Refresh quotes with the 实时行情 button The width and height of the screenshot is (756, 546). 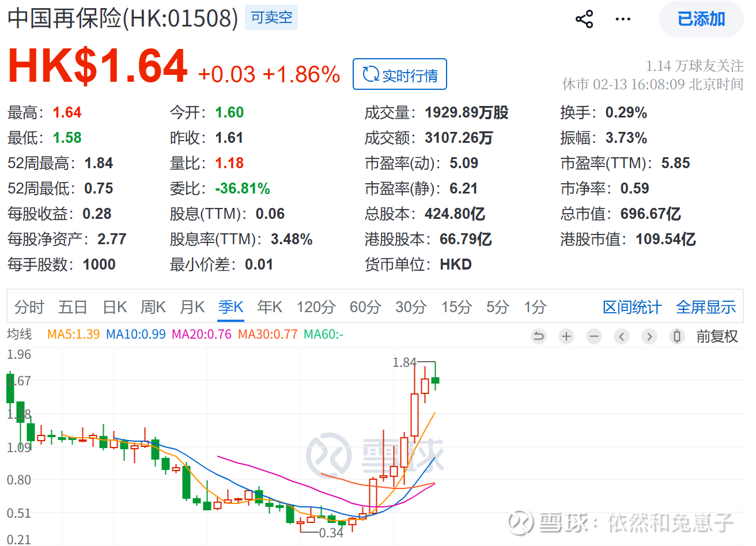[400, 74]
